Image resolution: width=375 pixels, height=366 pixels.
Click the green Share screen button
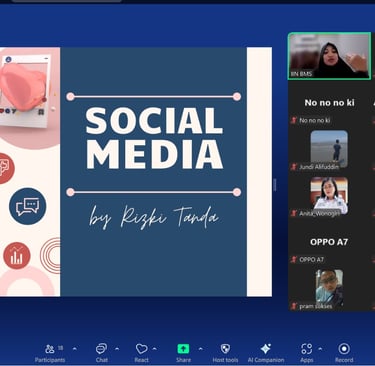pos(183,349)
